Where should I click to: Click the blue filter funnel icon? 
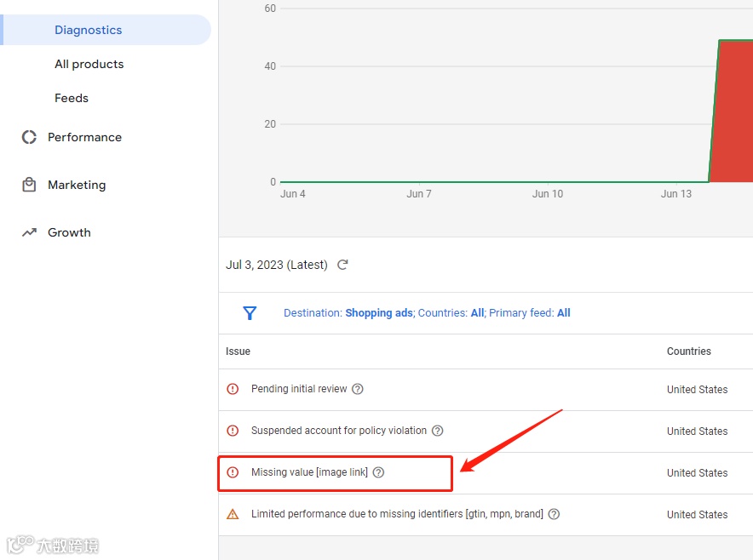coord(250,313)
